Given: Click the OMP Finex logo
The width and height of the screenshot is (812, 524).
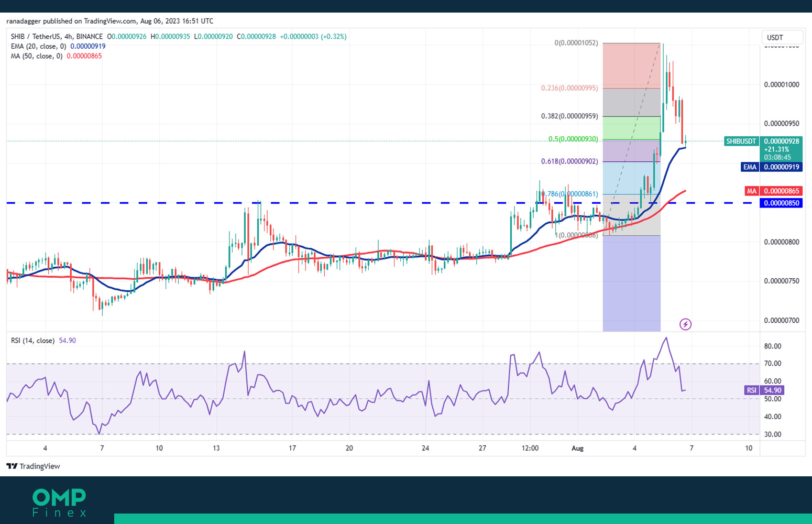Looking at the screenshot, I should pos(59,503).
